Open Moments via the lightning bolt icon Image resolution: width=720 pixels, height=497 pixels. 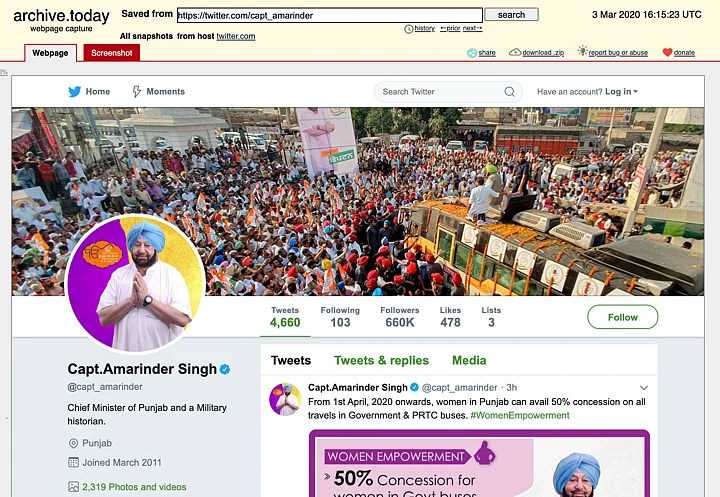[x=136, y=91]
